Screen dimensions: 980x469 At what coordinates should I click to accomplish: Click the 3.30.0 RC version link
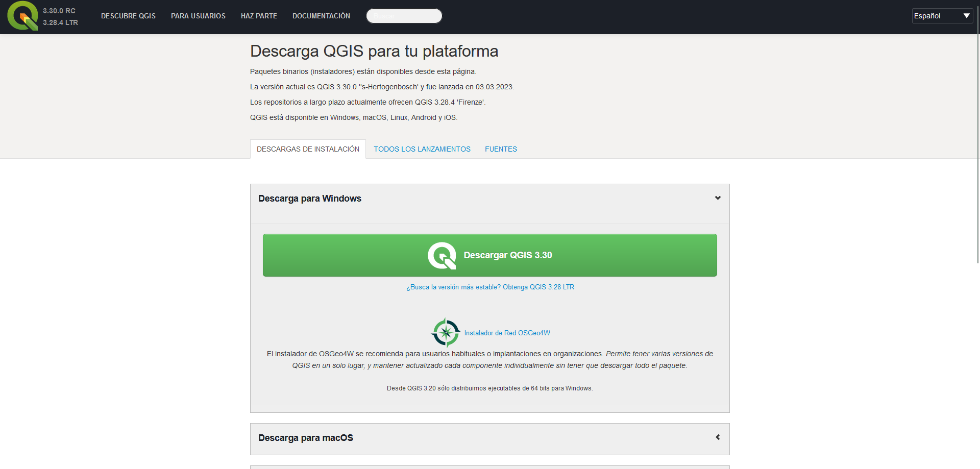[x=59, y=11]
